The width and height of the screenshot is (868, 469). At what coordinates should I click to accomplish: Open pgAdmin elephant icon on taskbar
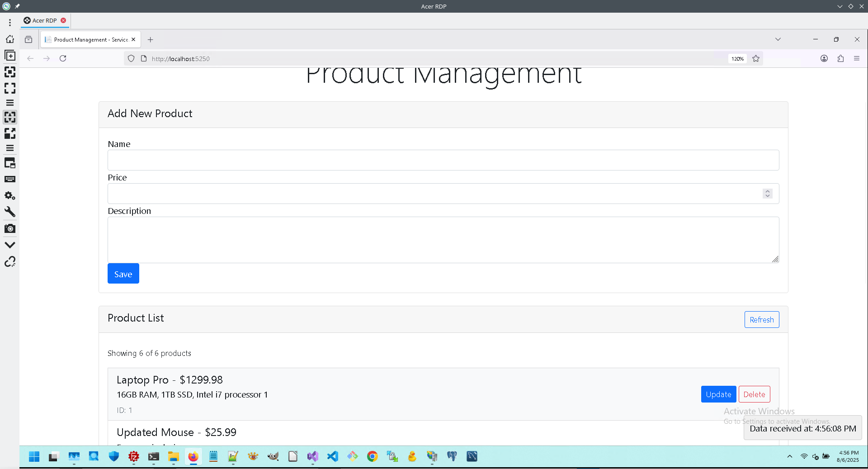(x=452, y=456)
